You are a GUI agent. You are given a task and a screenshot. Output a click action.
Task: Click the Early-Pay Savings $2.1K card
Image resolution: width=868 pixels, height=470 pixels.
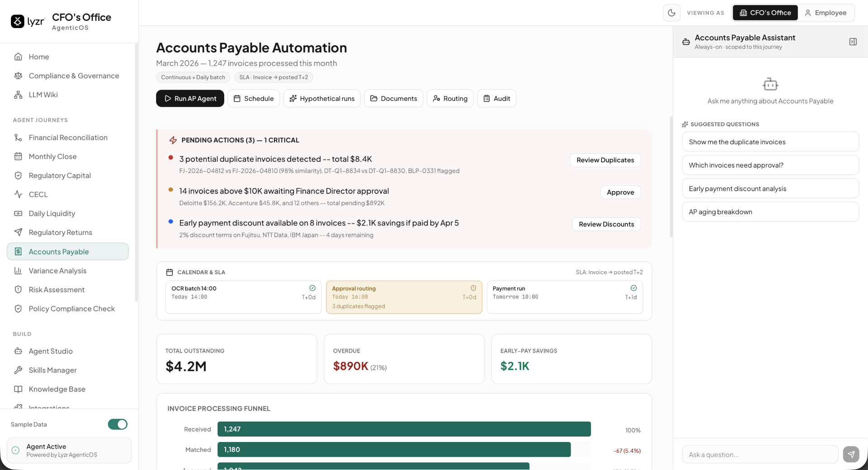coord(571,359)
